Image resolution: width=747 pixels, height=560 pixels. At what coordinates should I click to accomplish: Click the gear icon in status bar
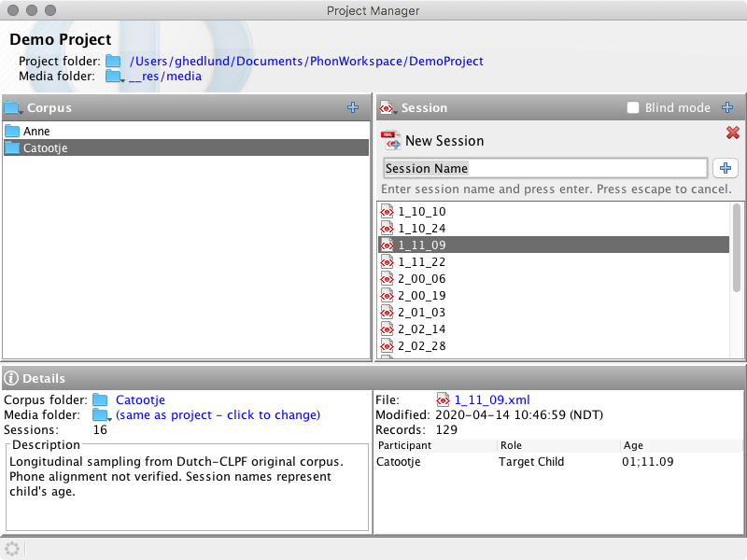[12, 548]
